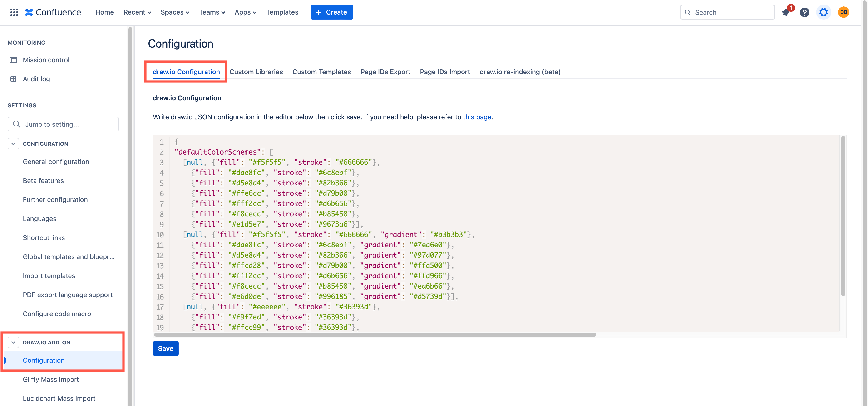Viewport: 868px width, 406px height.
Task: Open Gliffy Mass Import
Action: pyautogui.click(x=51, y=379)
